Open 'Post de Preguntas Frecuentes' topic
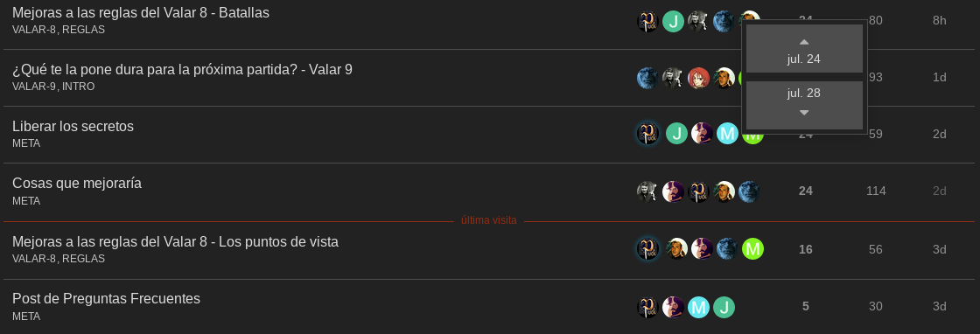Screen dimensions: 980x334 (106, 298)
